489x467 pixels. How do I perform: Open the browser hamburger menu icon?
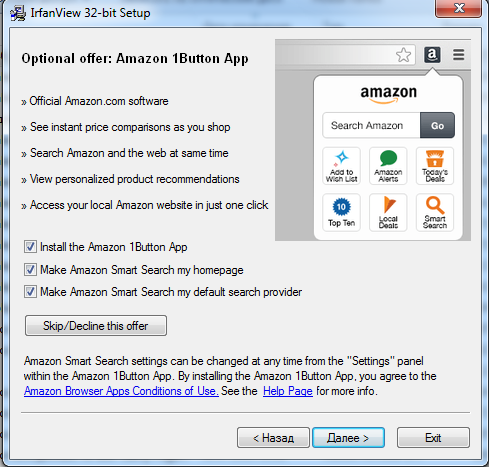click(459, 55)
